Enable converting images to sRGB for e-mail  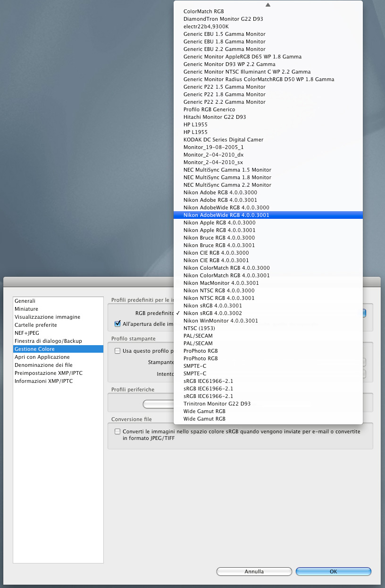click(x=117, y=431)
